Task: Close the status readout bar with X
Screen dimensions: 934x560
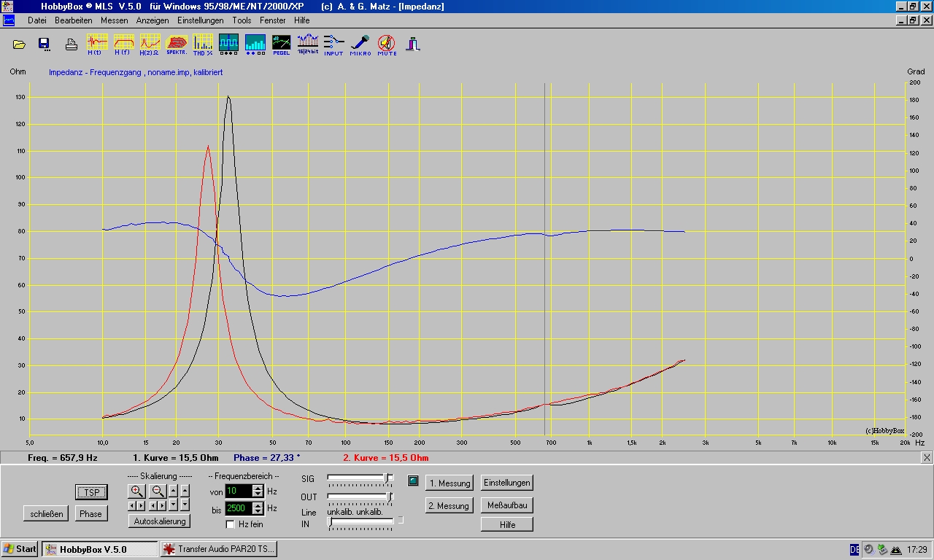Action: point(927,457)
